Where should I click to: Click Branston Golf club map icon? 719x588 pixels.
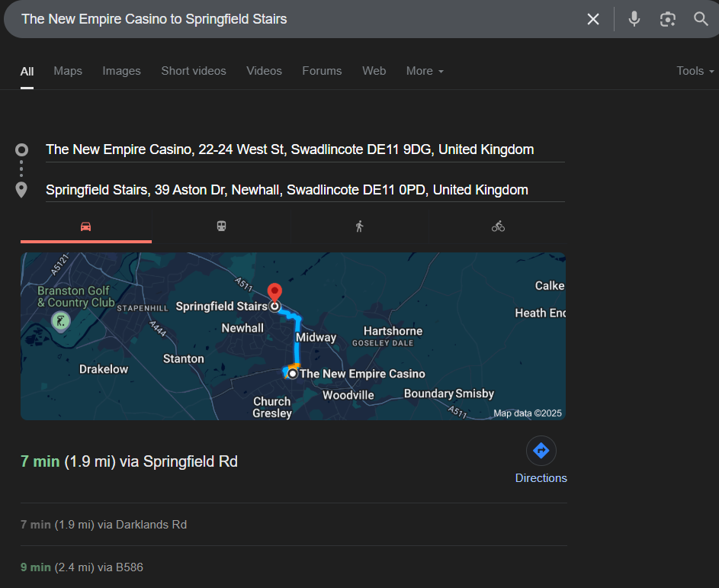pyautogui.click(x=61, y=320)
